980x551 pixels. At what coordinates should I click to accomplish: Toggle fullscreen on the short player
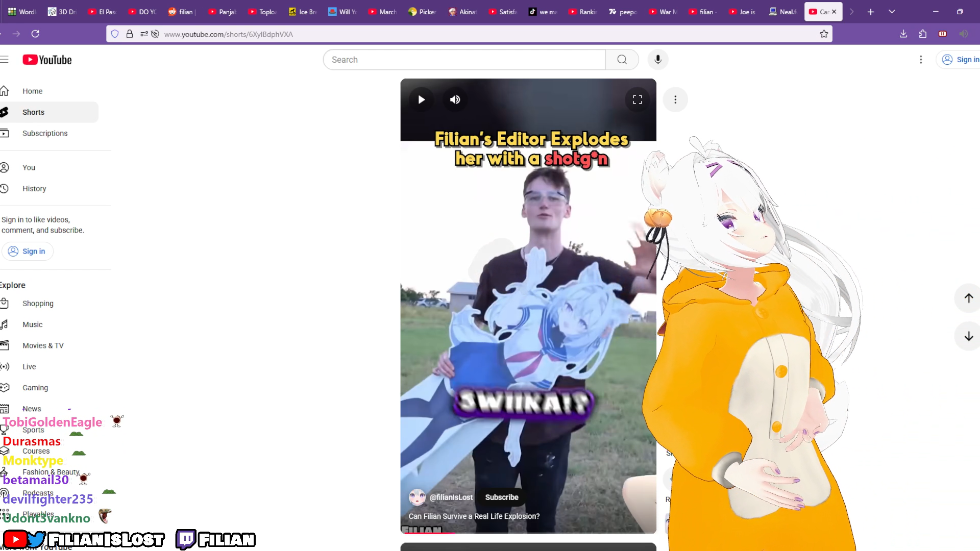(638, 99)
